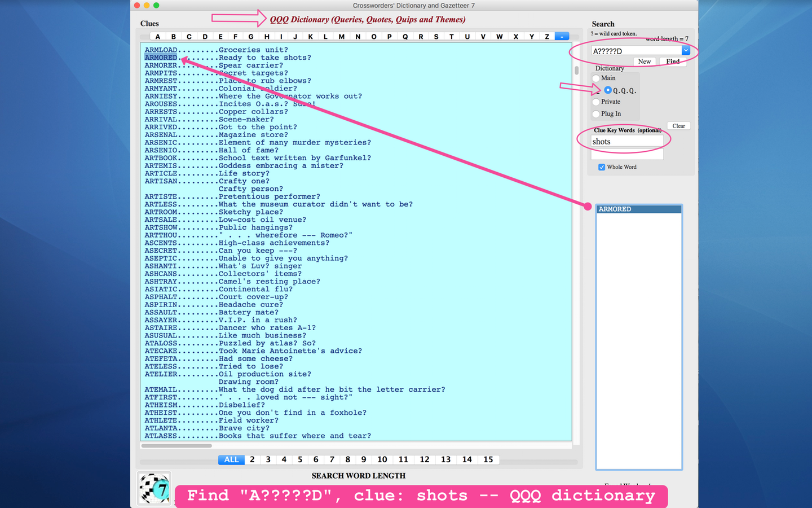
Task: Select ARMORED in the found words list
Action: coord(639,209)
